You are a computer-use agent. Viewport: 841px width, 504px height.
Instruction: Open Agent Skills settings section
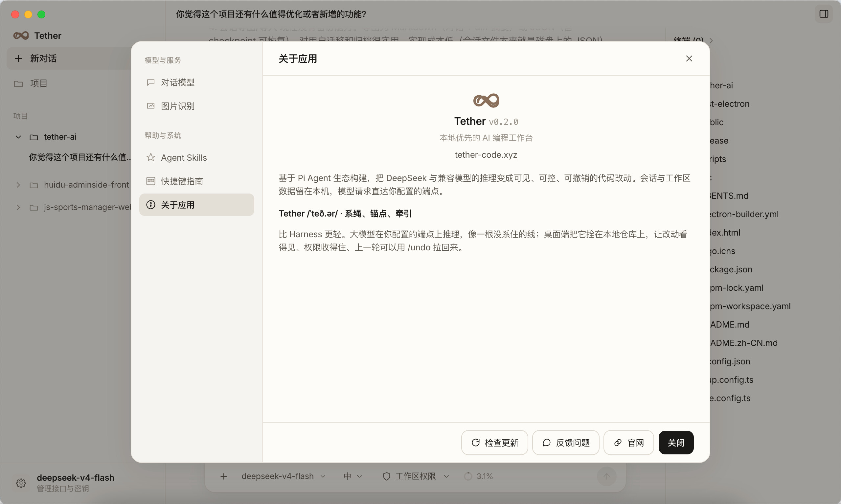point(196,157)
